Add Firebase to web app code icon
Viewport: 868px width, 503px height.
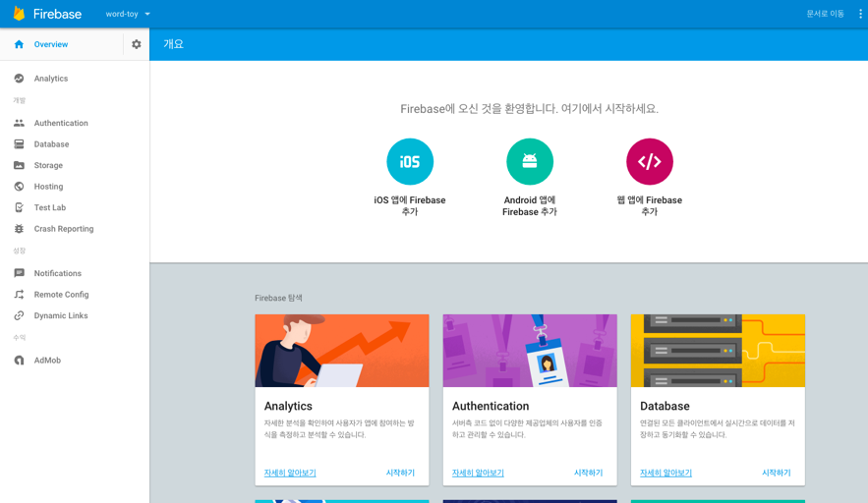(x=650, y=161)
